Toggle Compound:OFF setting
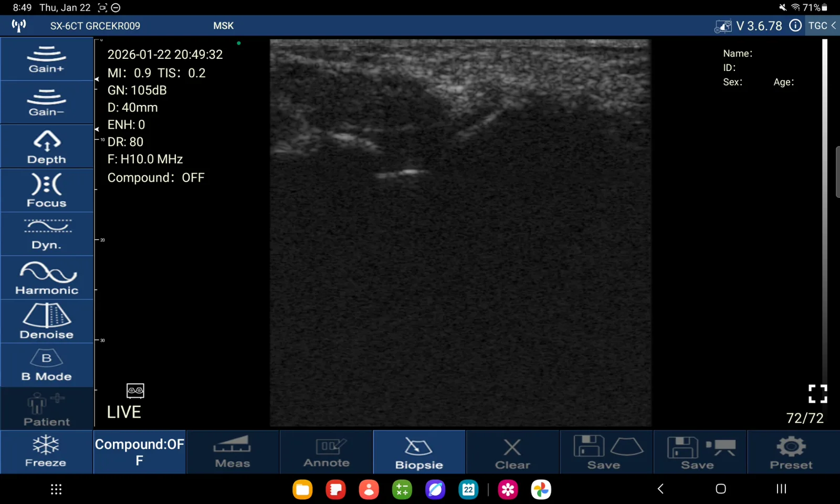The height and width of the screenshot is (504, 840). (x=140, y=452)
